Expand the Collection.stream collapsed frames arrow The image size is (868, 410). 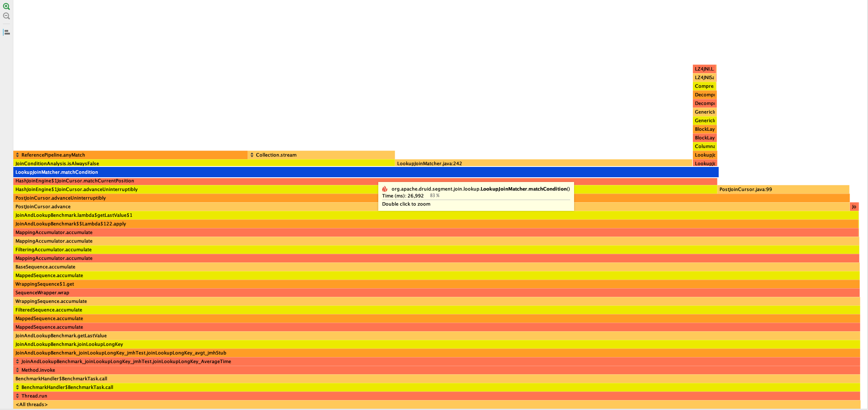[252, 155]
